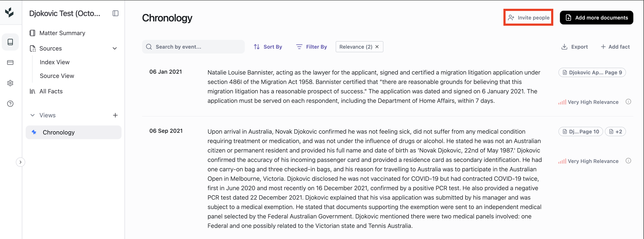Open the Sources section
Viewport: 644px width, 239px height.
tap(50, 48)
